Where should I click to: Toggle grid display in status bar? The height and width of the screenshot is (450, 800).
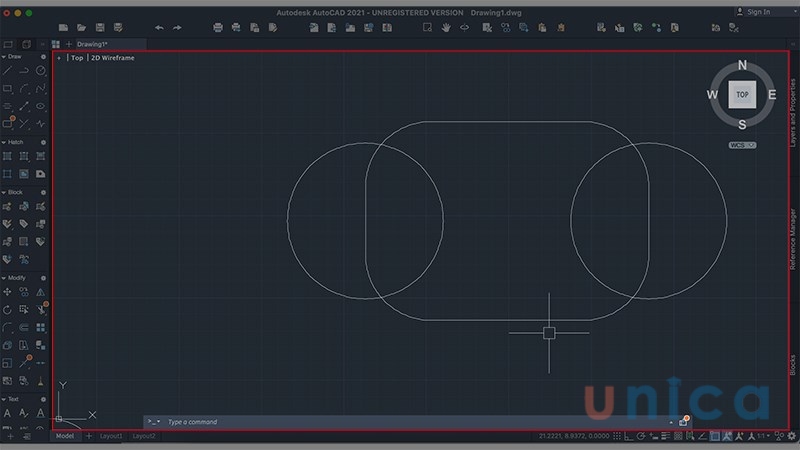click(617, 436)
